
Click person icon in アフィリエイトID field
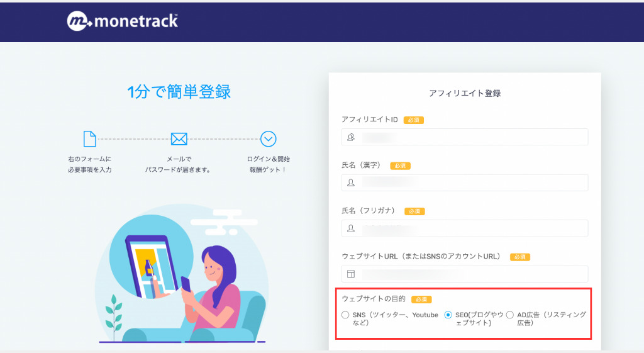pyautogui.click(x=351, y=137)
